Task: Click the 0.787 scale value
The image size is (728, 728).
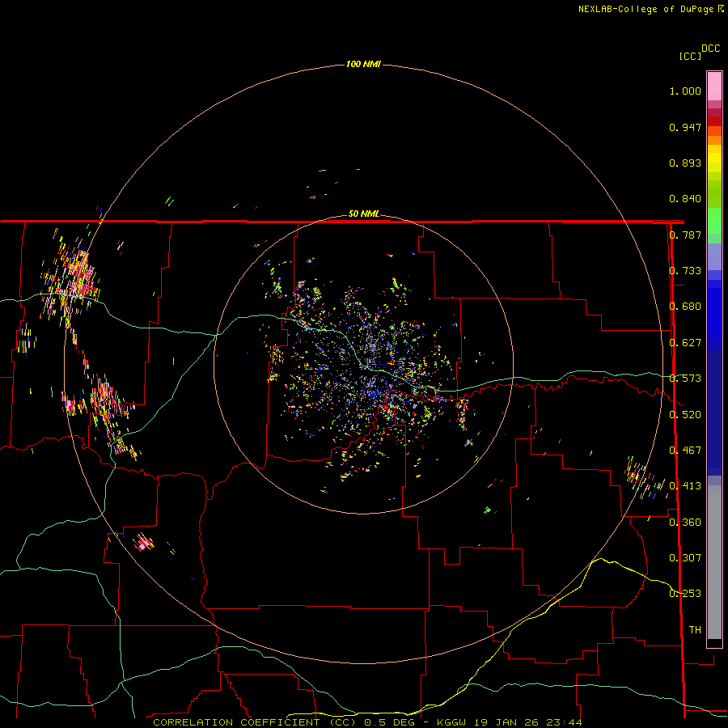Action: click(x=685, y=235)
